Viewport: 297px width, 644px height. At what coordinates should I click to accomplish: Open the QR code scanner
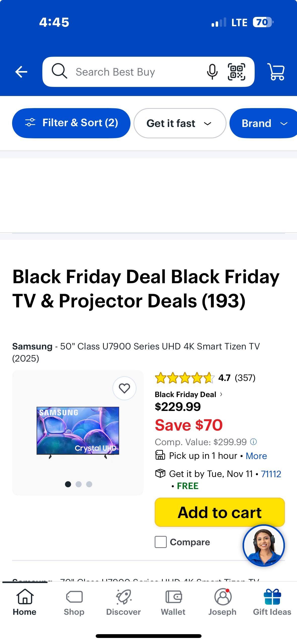(236, 72)
